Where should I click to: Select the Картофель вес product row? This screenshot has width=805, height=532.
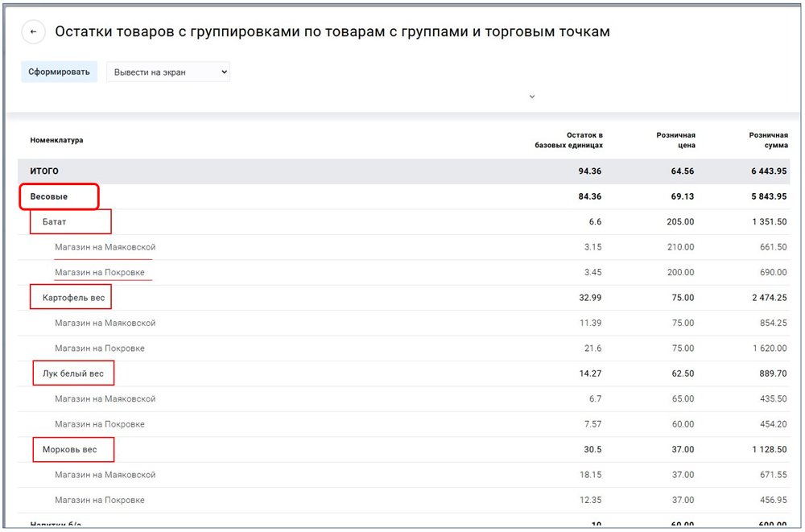point(73,298)
